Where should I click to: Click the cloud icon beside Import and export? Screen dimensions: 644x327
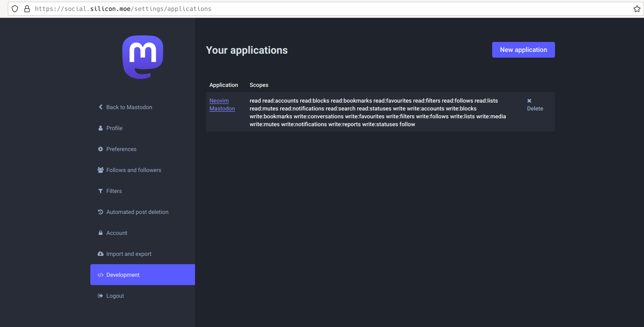100,254
